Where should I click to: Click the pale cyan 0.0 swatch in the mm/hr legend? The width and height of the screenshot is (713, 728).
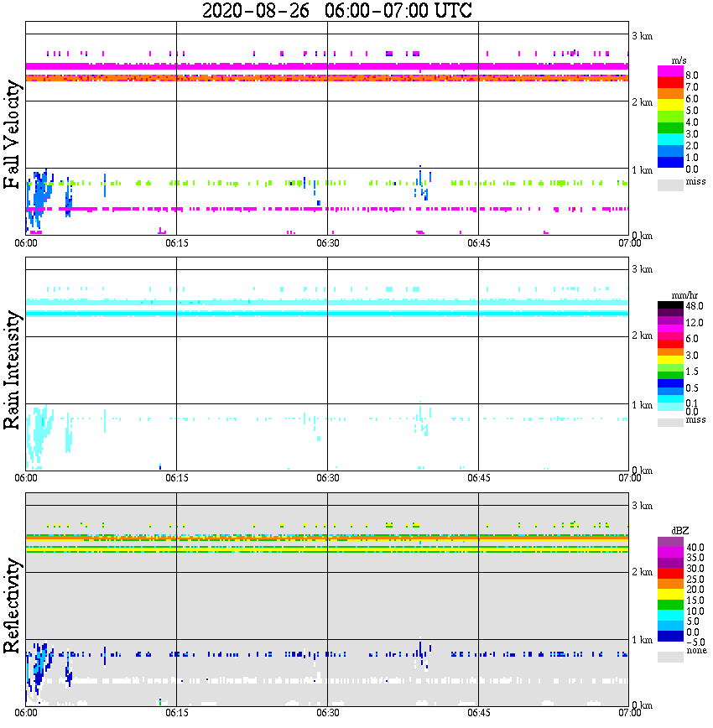click(670, 407)
